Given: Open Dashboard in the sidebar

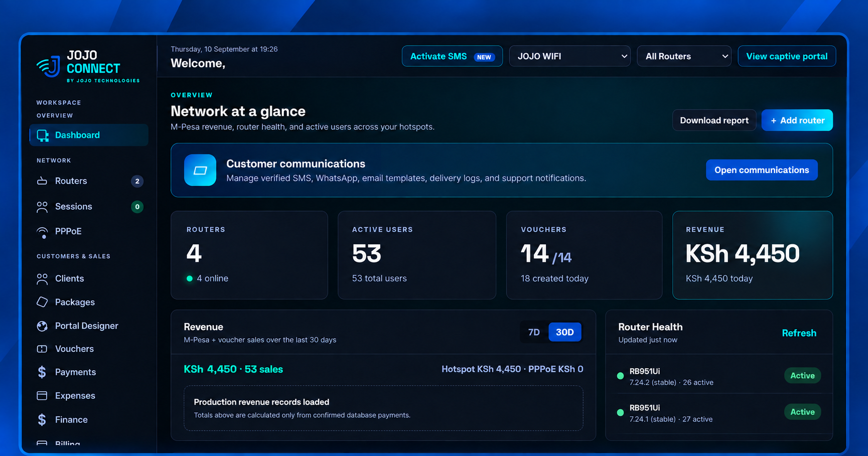Looking at the screenshot, I should (x=89, y=135).
